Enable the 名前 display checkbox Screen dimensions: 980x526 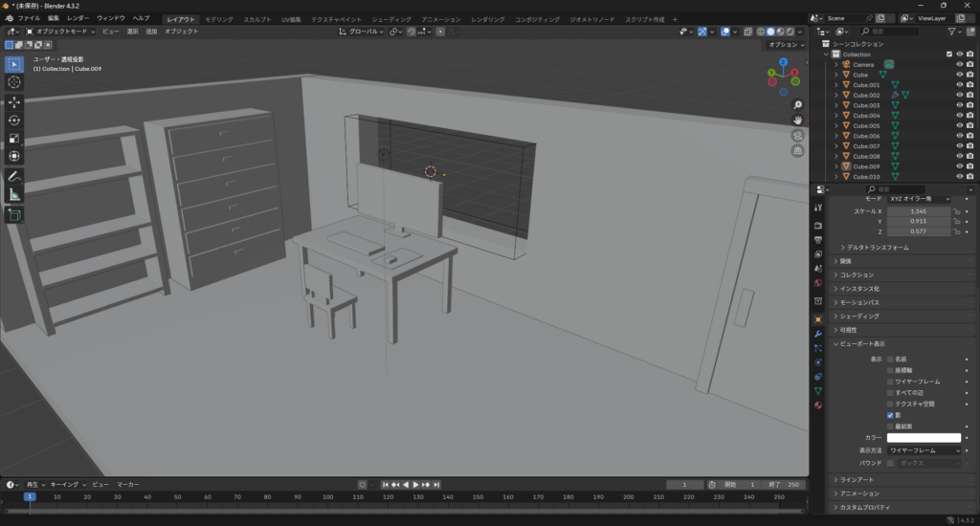[x=890, y=359]
